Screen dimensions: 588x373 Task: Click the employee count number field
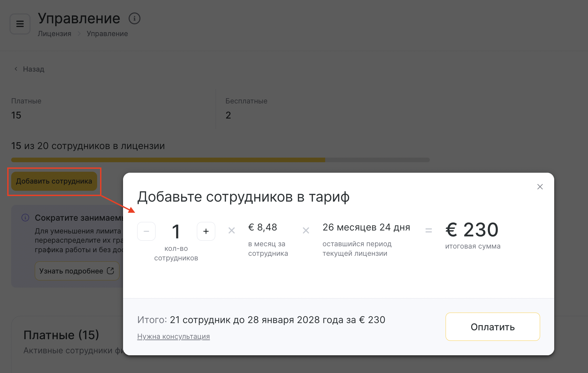(176, 231)
